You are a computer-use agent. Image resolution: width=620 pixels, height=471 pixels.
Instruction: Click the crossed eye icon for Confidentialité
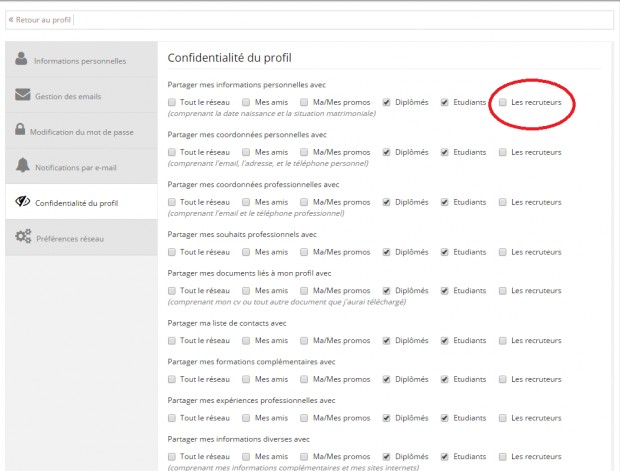coord(23,201)
